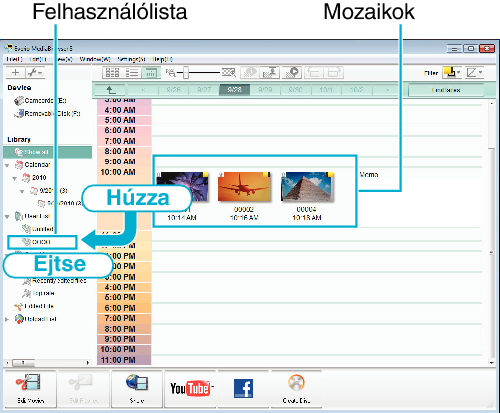Image resolution: width=500 pixels, height=413 pixels.
Task: Adjust the thumbnail size slider
Action: pos(186,72)
